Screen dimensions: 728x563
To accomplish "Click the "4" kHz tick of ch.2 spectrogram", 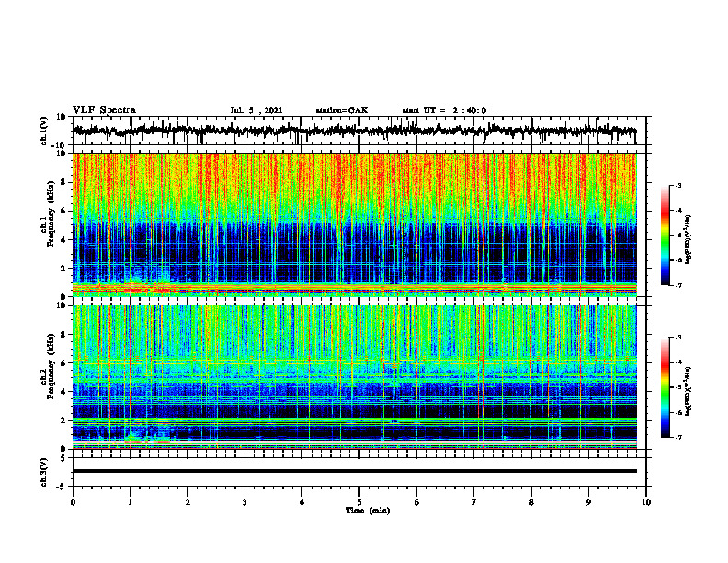I will tap(64, 392).
